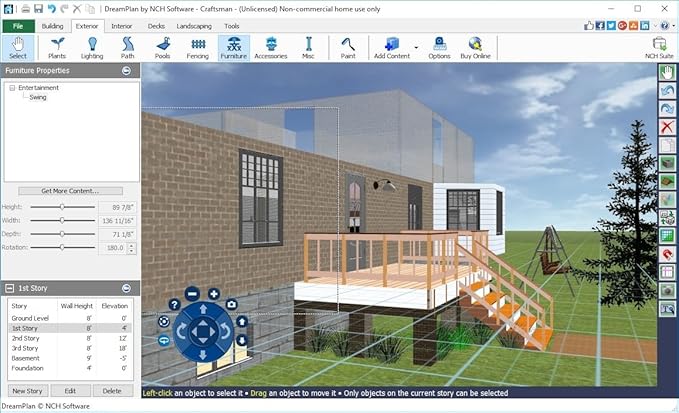Image resolution: width=679 pixels, height=413 pixels.
Task: Choose the Pools tool
Action: (162, 47)
